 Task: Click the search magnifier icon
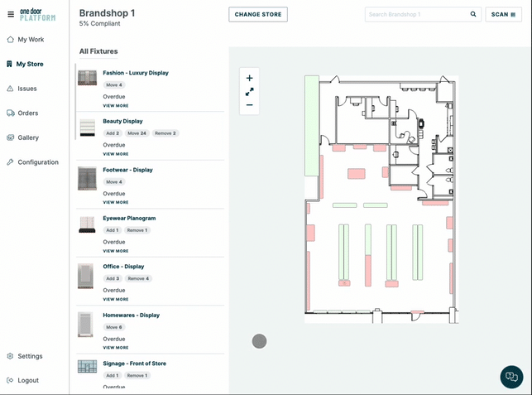(x=473, y=14)
